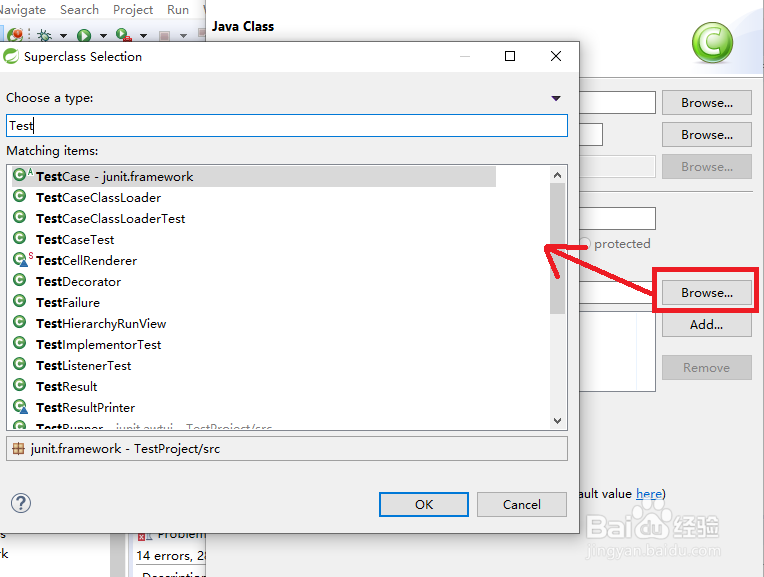Open the 'here' default value link

[x=649, y=494]
